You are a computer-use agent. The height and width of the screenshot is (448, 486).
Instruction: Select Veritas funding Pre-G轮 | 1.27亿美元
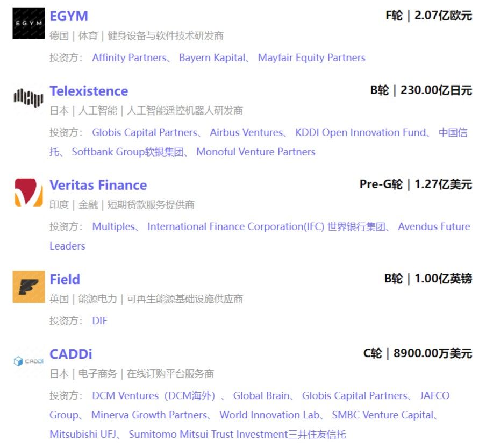click(416, 184)
